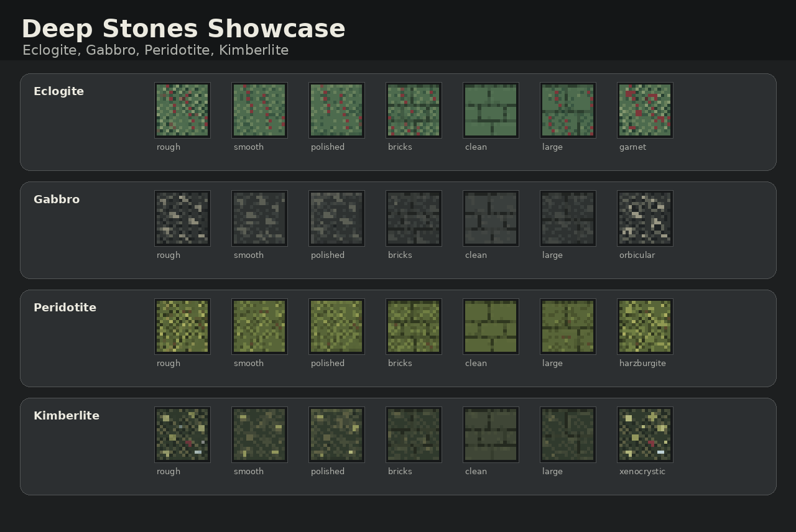796x532 pixels.
Task: Select the Eclogite polished texture tile
Action: coord(336,110)
